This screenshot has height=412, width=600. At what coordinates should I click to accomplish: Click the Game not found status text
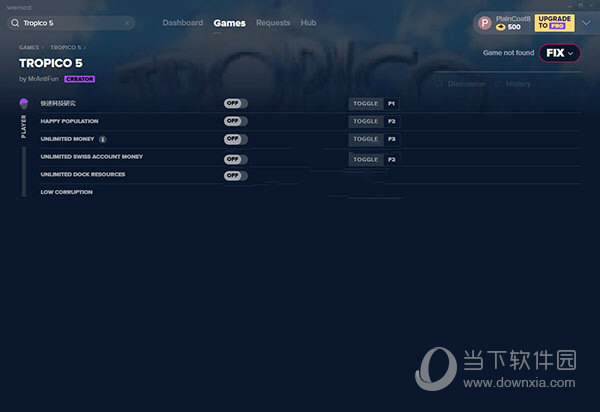click(x=508, y=53)
